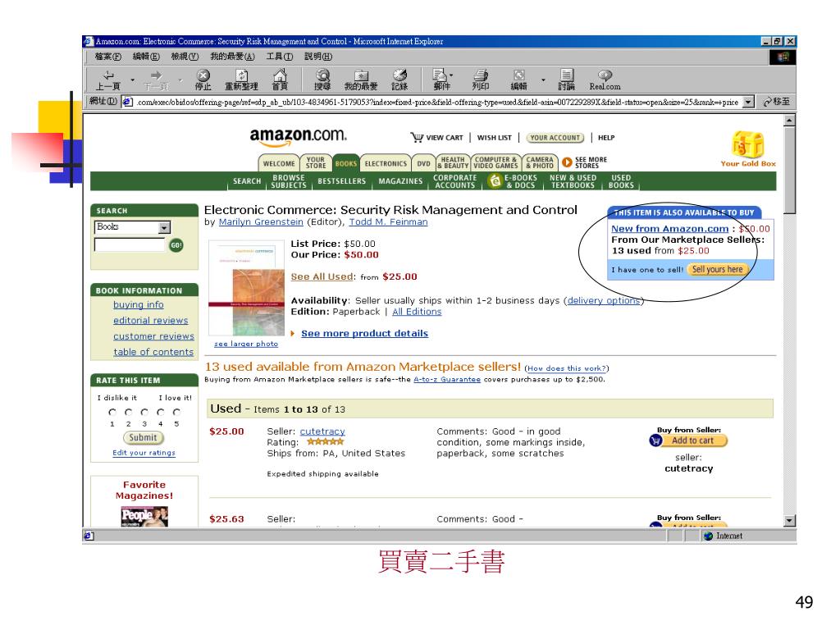Click the Real.com toolbar icon

pyautogui.click(x=605, y=75)
